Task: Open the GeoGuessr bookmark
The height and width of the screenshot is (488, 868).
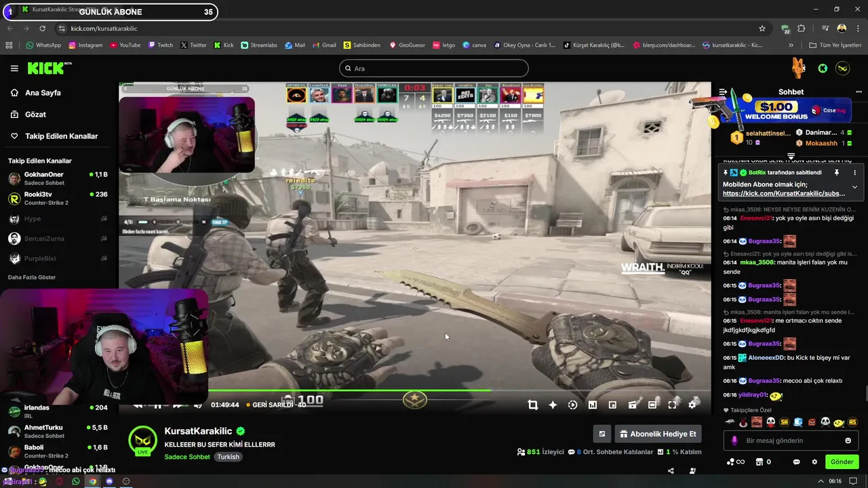Action: click(x=407, y=45)
